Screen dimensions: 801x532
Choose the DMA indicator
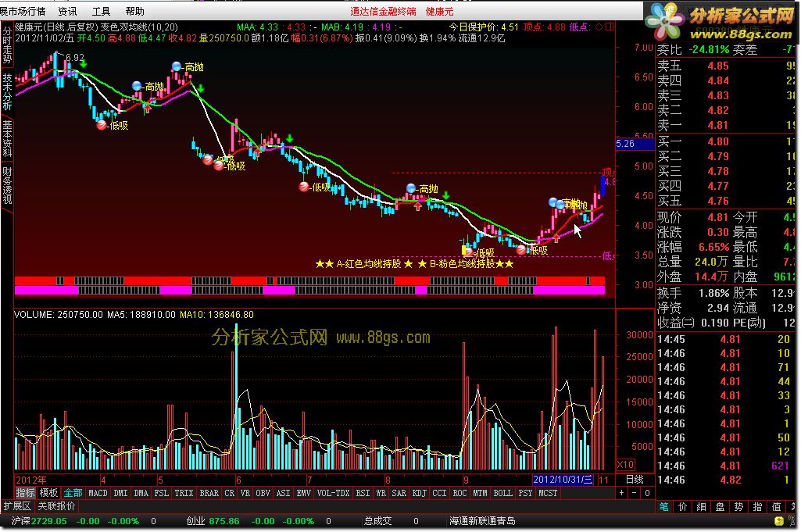[x=141, y=493]
